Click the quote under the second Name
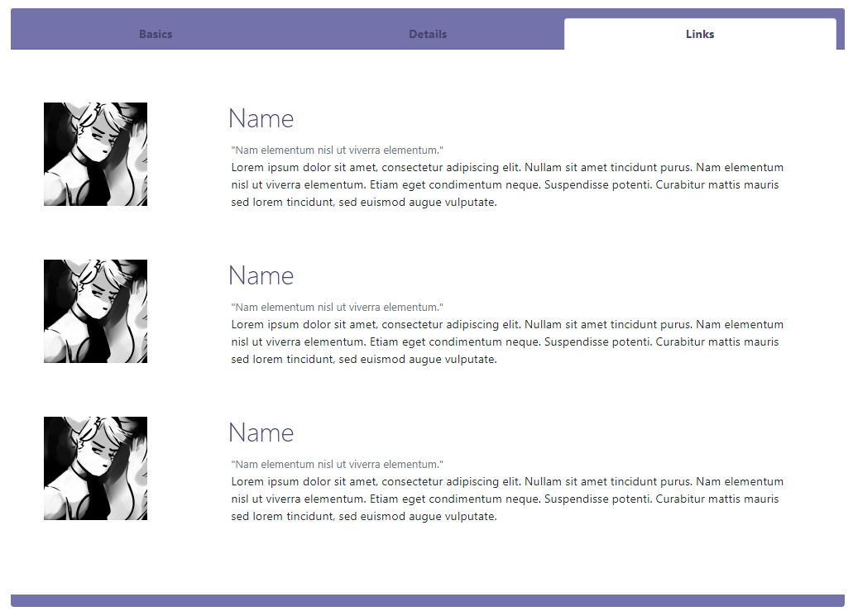Screen dimensions: 853x616 pos(338,308)
